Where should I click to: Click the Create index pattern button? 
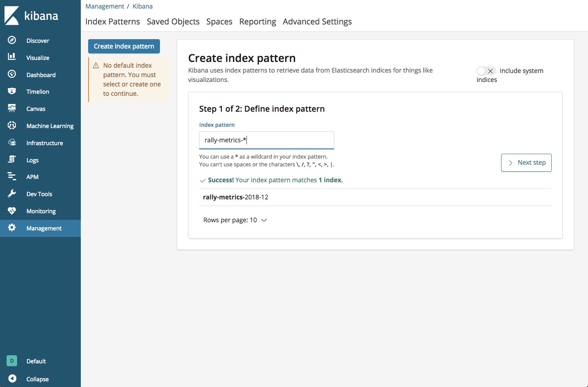click(124, 46)
